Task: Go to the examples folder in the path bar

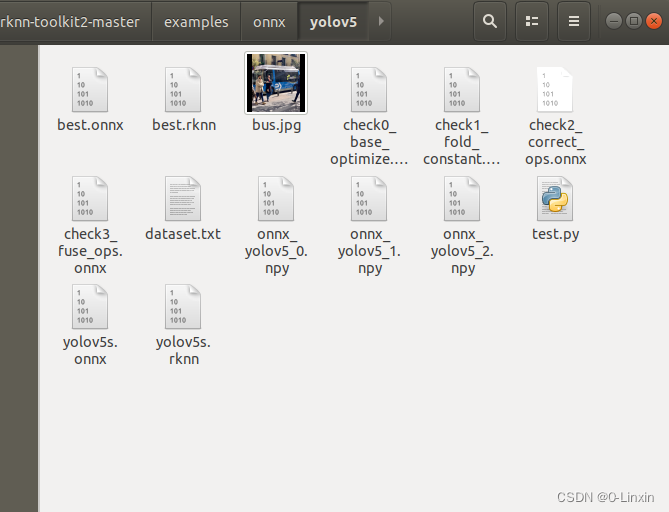Action: [x=196, y=21]
